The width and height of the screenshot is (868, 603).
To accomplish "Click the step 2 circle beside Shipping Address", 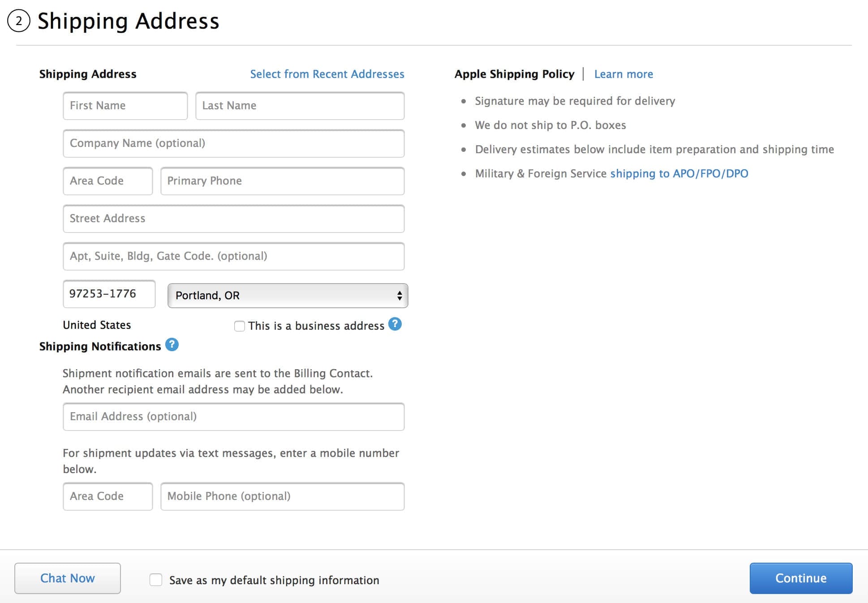I will (x=19, y=21).
